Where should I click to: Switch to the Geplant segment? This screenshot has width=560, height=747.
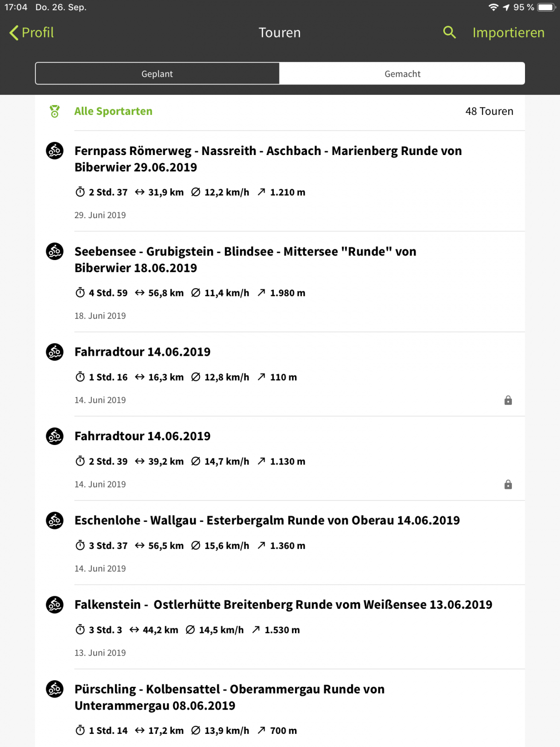(157, 74)
